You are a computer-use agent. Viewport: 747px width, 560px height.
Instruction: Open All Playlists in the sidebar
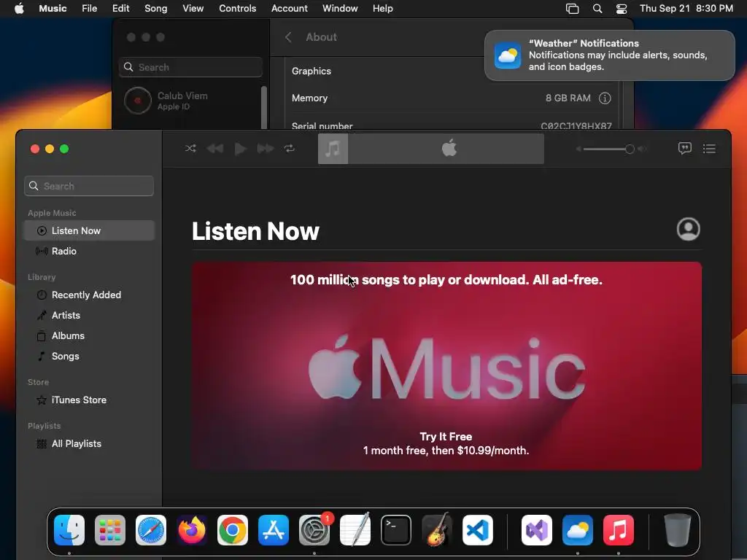pyautogui.click(x=89, y=444)
